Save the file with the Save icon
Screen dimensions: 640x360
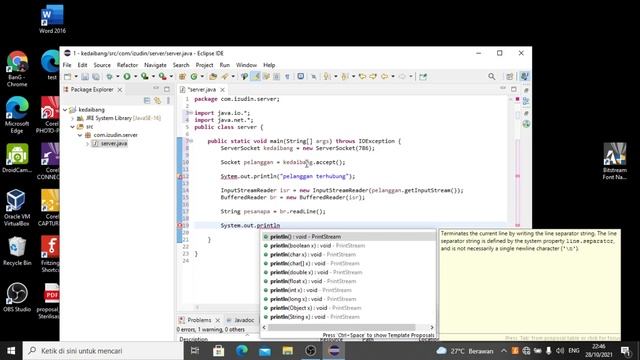[85, 76]
